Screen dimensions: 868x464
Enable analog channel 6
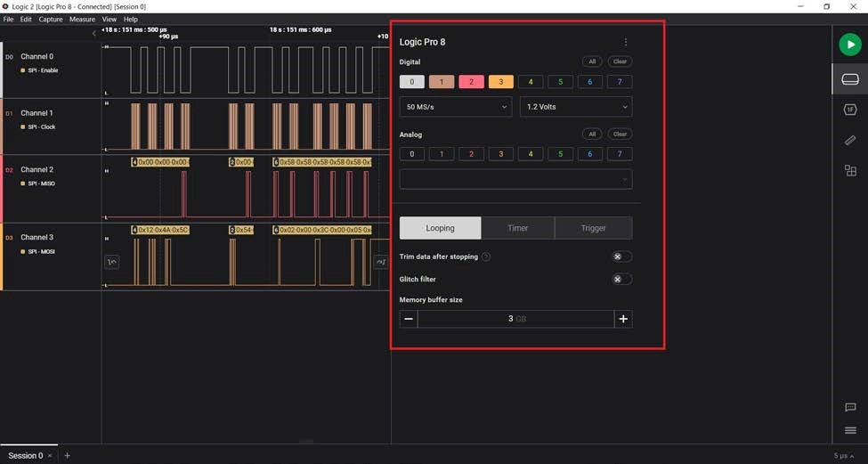click(590, 154)
